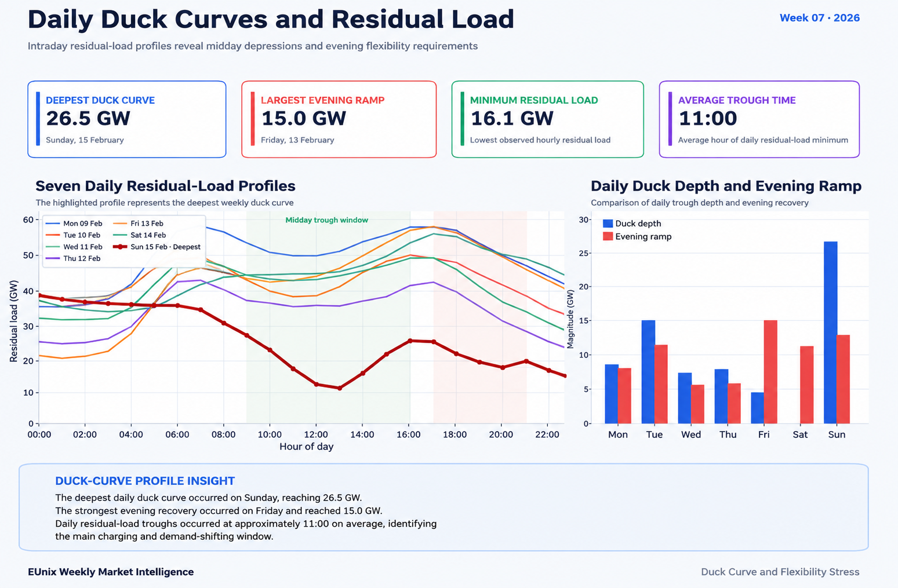Click "Average hour of daily residual-load minimum" caption

(763, 140)
